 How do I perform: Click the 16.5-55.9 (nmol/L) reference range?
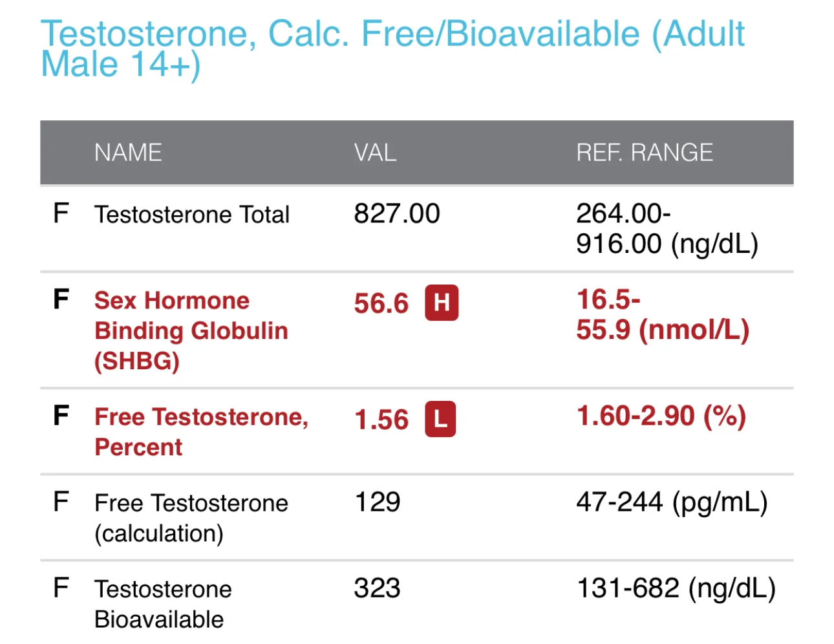(x=663, y=315)
